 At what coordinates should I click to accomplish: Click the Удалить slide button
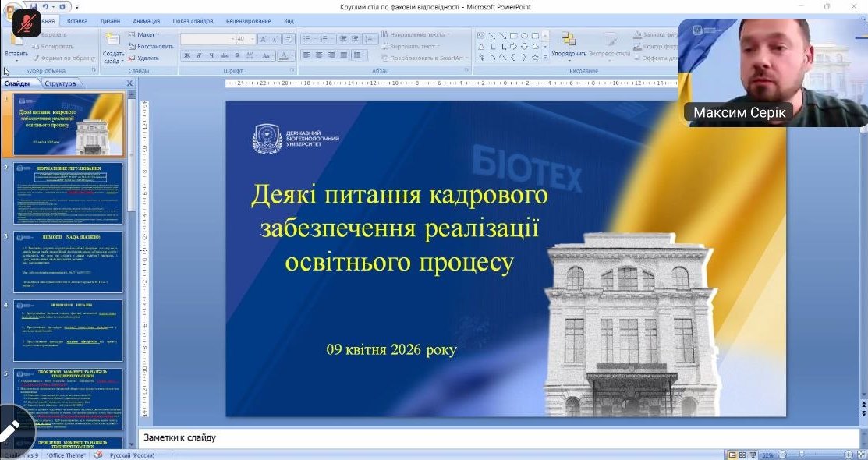tap(143, 58)
